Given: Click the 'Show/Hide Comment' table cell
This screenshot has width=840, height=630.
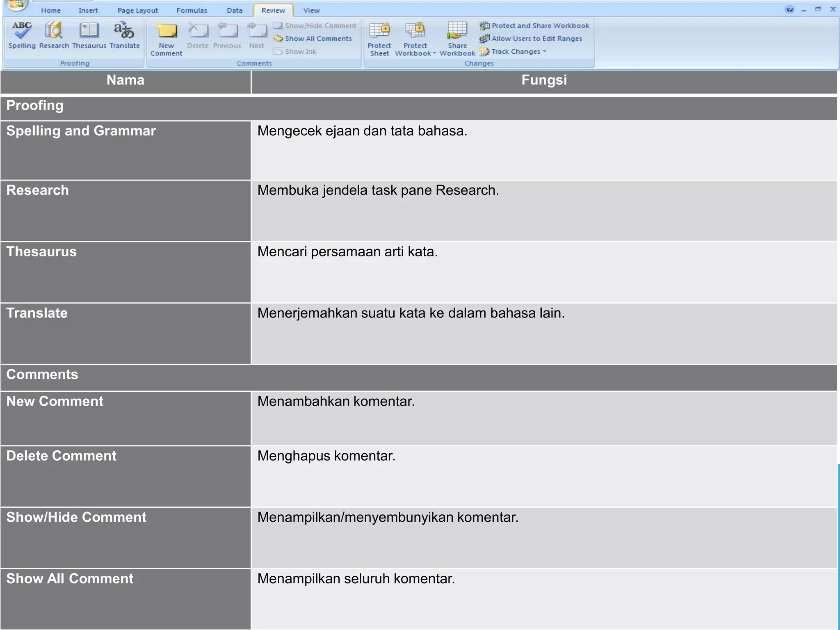Looking at the screenshot, I should (126, 538).
